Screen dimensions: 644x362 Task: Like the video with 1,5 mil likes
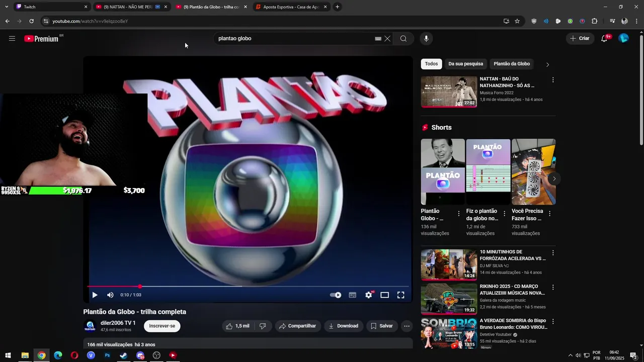click(x=237, y=326)
